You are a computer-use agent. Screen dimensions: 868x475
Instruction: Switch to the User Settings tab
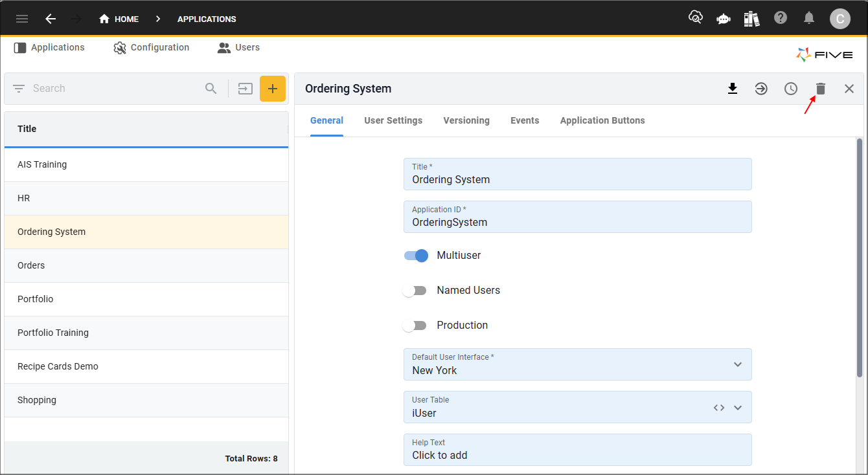pos(393,121)
